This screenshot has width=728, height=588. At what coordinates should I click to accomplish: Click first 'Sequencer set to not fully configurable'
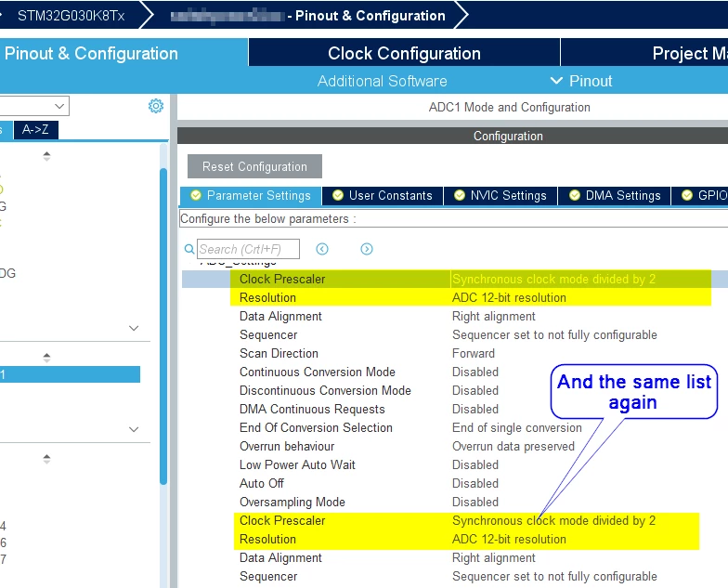[555, 334]
